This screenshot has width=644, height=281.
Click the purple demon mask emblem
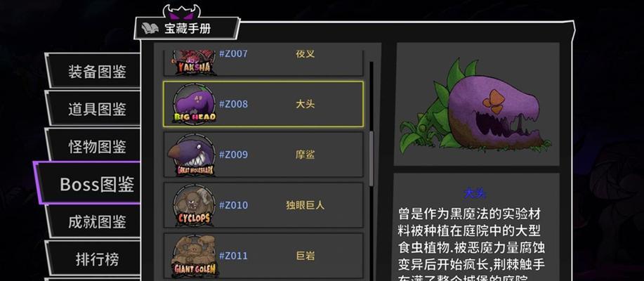(181, 11)
